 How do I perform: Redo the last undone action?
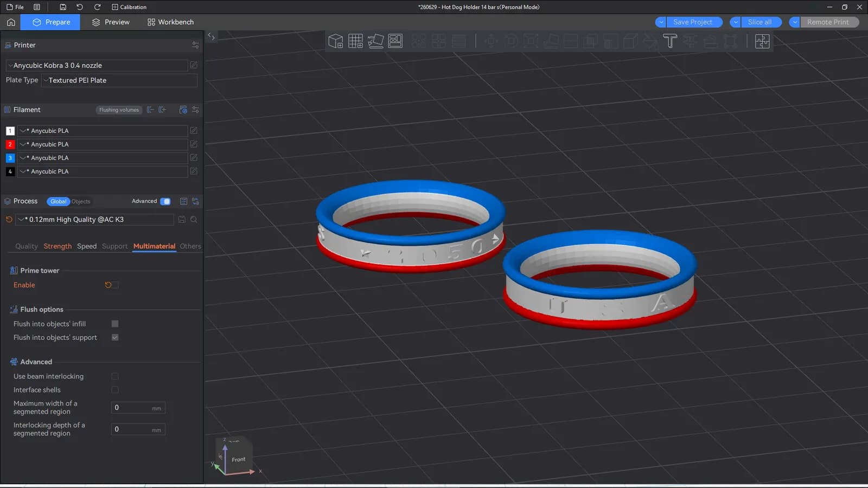click(x=97, y=7)
